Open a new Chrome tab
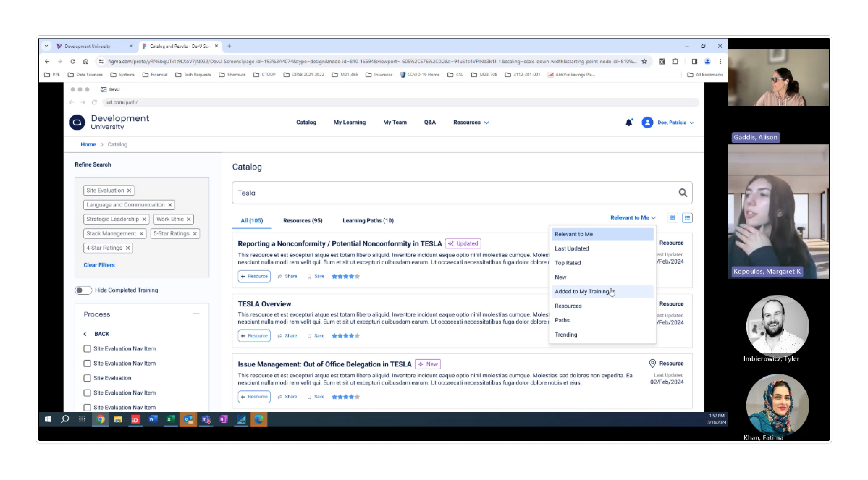Viewport: 868px width, 480px height. (229, 46)
